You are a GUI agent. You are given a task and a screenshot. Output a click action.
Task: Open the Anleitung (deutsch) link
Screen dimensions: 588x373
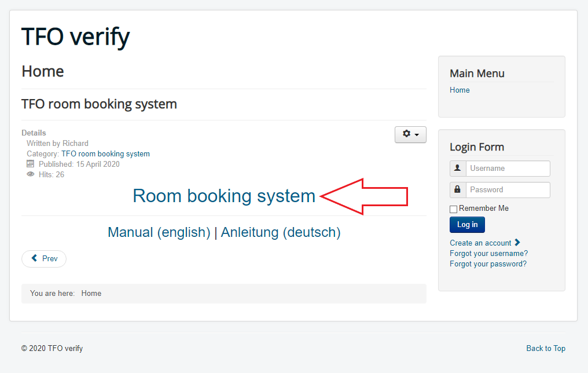click(281, 232)
